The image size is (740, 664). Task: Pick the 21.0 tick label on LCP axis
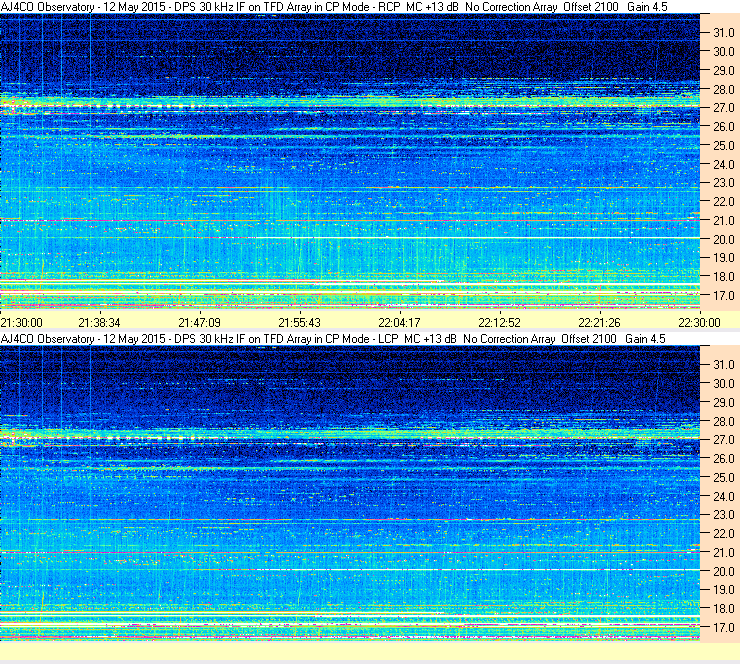click(723, 553)
